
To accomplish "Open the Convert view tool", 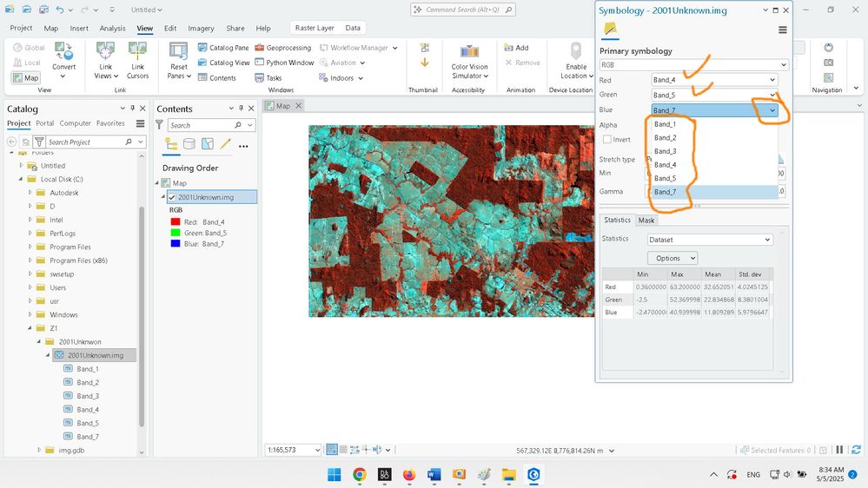I will pyautogui.click(x=63, y=60).
